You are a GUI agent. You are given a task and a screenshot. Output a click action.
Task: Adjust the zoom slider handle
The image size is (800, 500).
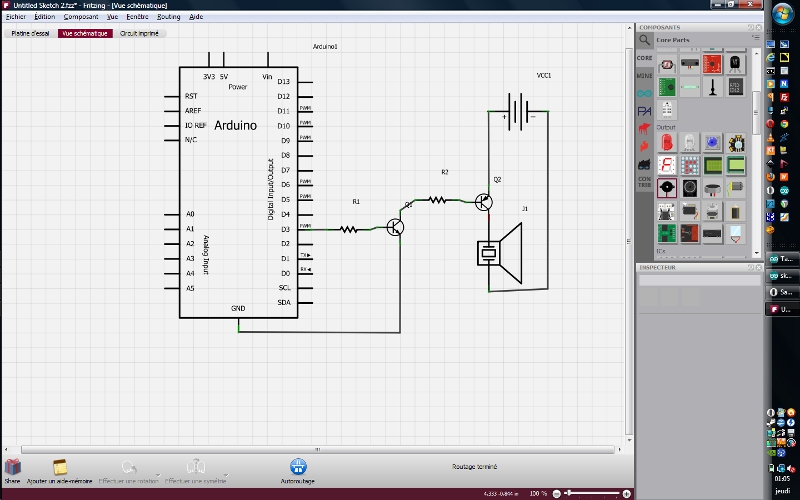[567, 493]
